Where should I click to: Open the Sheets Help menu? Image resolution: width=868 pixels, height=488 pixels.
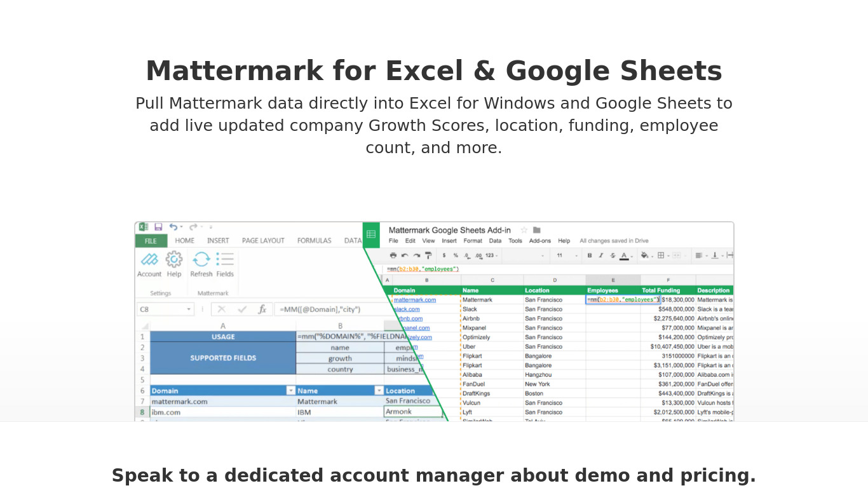tap(564, 241)
